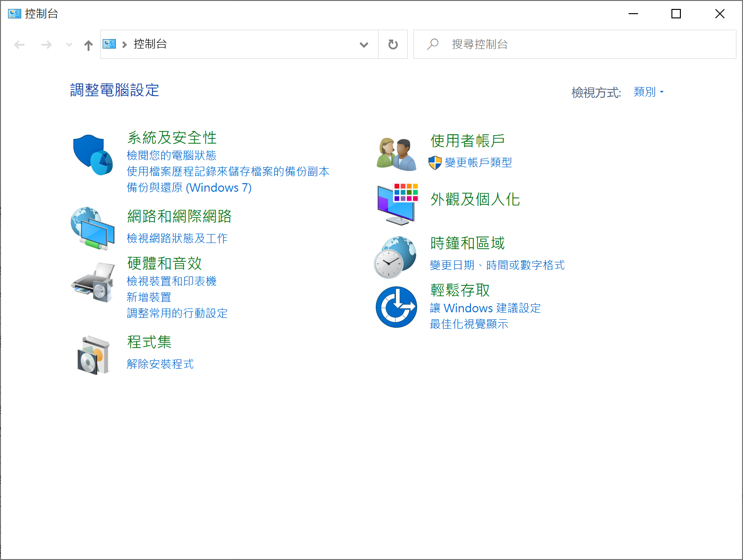Image resolution: width=743 pixels, height=560 pixels.
Task: Open 變更日期、時間或數字格式 link
Action: click(x=497, y=265)
